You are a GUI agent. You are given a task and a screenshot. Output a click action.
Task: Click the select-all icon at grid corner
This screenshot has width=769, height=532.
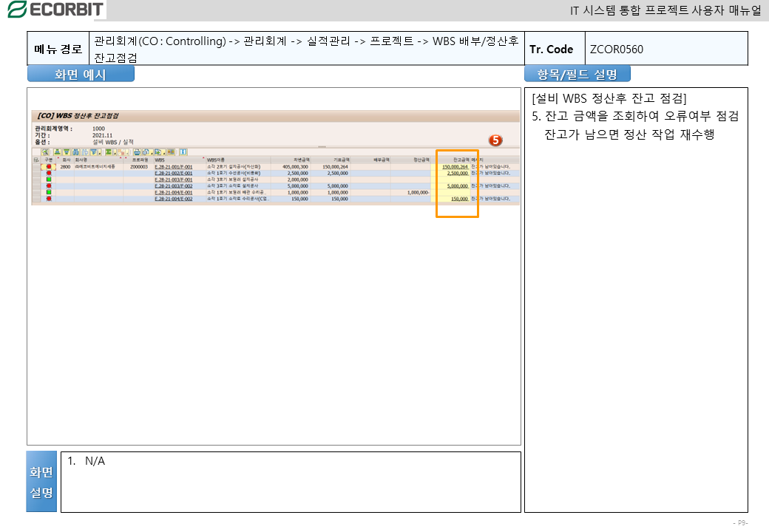tap(35, 160)
